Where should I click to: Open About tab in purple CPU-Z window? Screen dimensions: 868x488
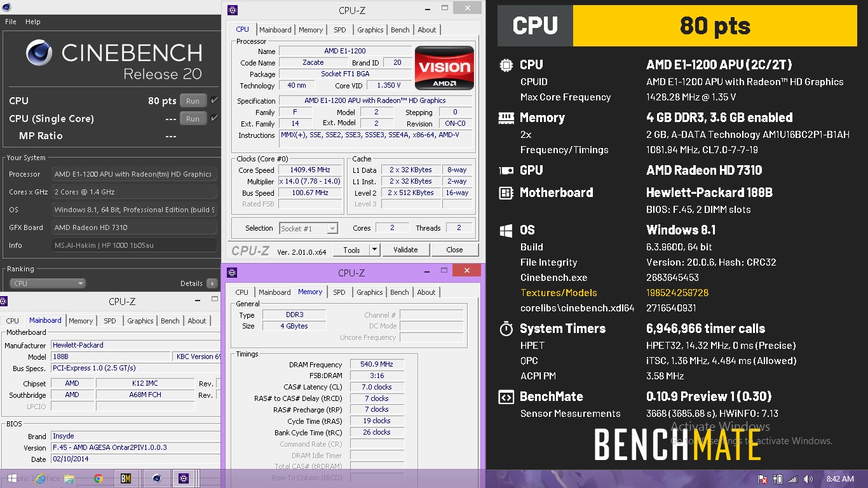tap(426, 292)
